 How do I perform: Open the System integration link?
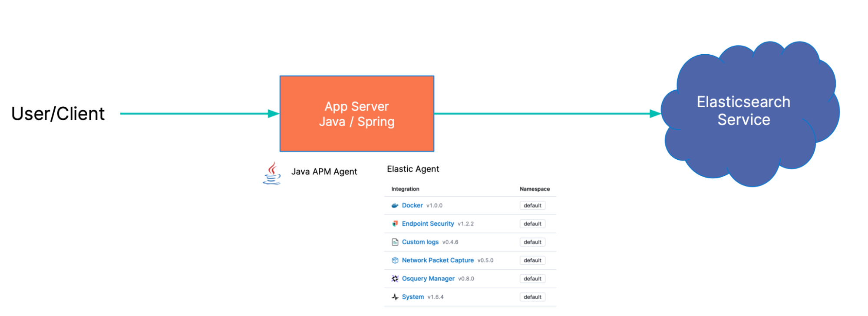click(x=413, y=297)
